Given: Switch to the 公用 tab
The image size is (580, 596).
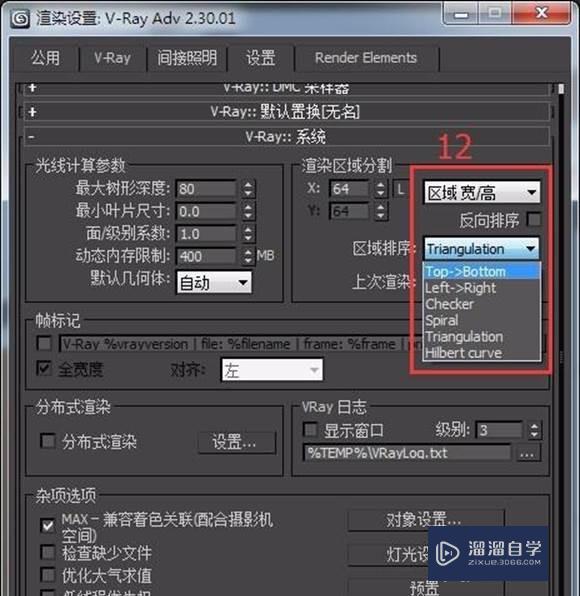Looking at the screenshot, I should click(46, 58).
